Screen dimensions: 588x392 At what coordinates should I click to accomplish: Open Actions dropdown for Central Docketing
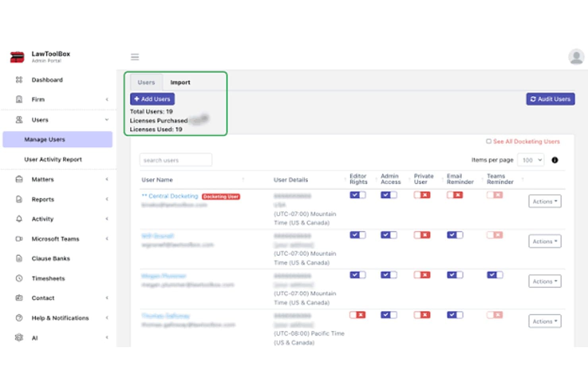pos(545,201)
